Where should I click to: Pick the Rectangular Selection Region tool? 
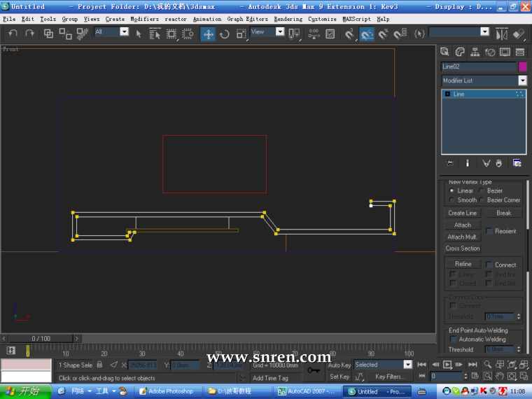pyautogui.click(x=171, y=34)
